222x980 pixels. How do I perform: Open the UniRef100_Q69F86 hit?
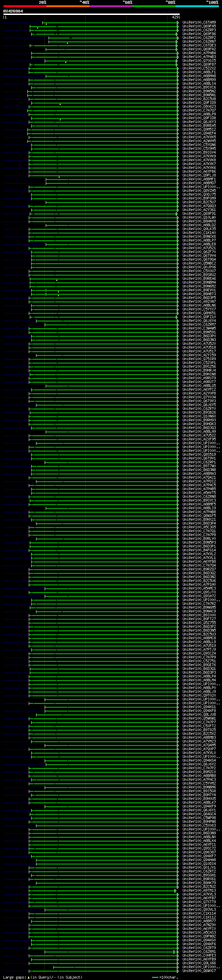coord(199,34)
